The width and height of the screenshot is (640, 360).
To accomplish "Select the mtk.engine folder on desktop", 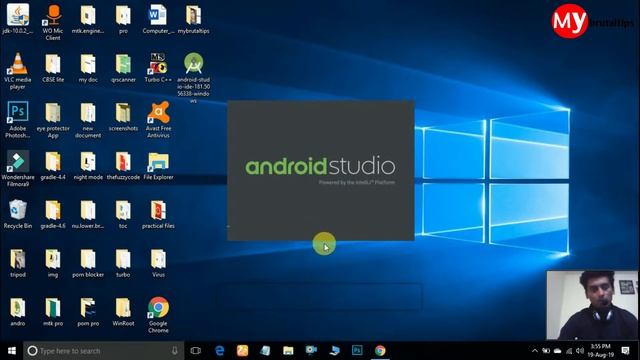I will pyautogui.click(x=88, y=19).
